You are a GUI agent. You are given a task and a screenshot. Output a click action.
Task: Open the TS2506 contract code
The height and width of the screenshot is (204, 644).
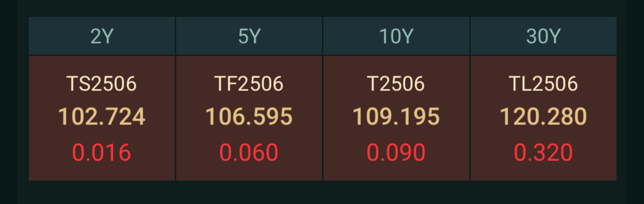click(102, 83)
